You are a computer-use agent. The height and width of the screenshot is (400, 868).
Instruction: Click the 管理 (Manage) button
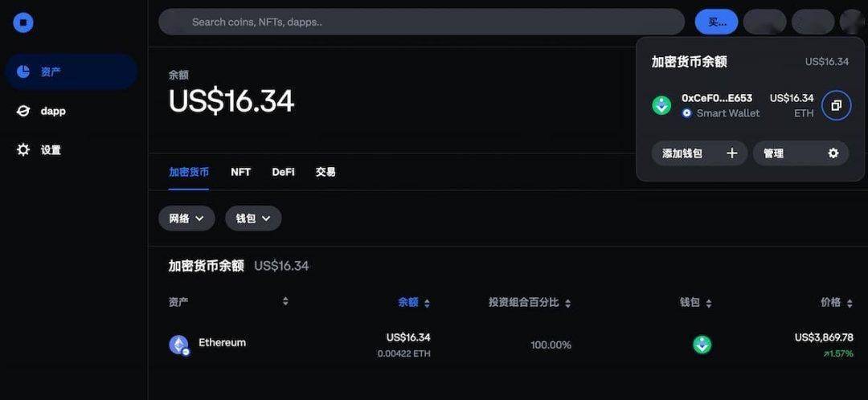tap(800, 153)
